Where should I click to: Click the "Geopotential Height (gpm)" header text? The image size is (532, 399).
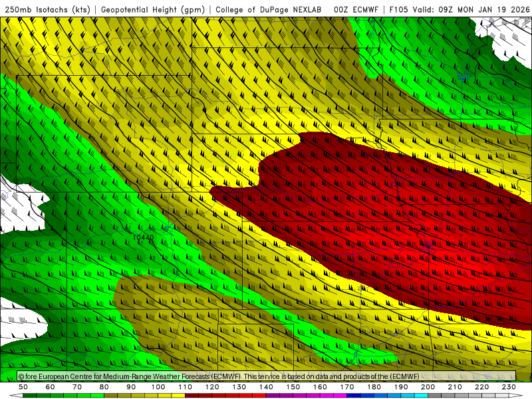[x=153, y=9]
